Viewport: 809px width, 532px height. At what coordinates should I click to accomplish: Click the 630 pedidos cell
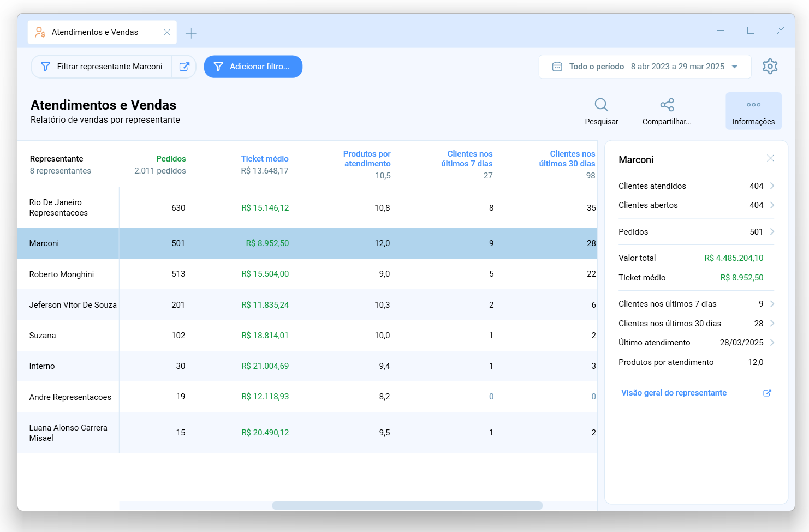point(179,208)
